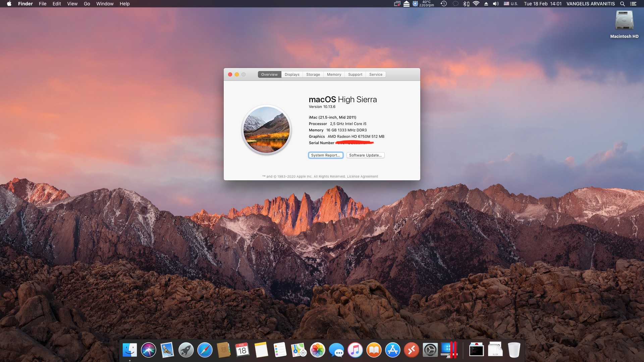The width and height of the screenshot is (644, 362).
Task: Open the U.S. input source menu
Action: (x=511, y=4)
